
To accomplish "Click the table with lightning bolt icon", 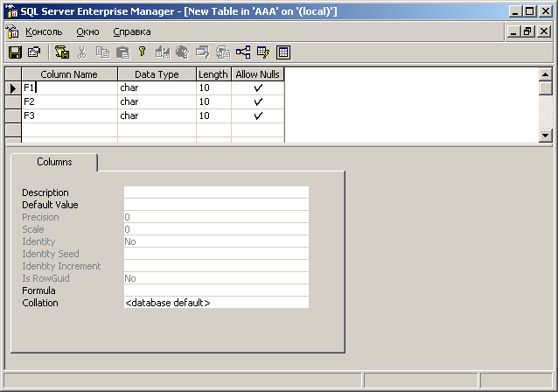I will (263, 52).
